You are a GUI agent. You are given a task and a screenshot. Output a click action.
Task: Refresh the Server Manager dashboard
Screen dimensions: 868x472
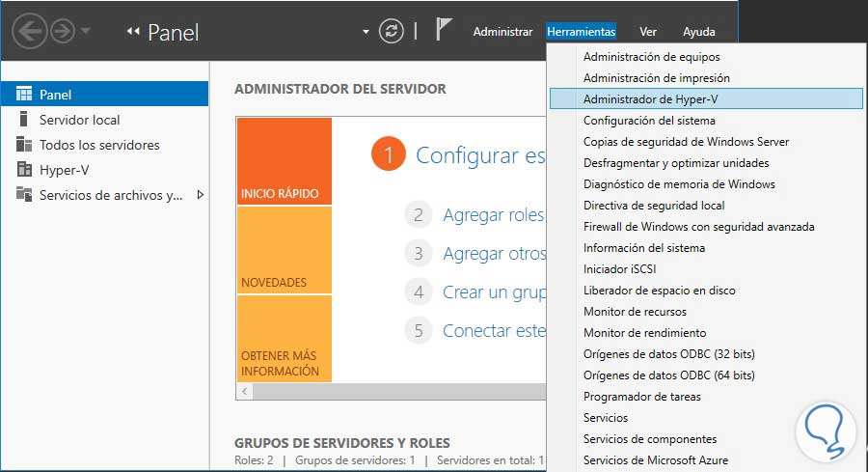(392, 31)
